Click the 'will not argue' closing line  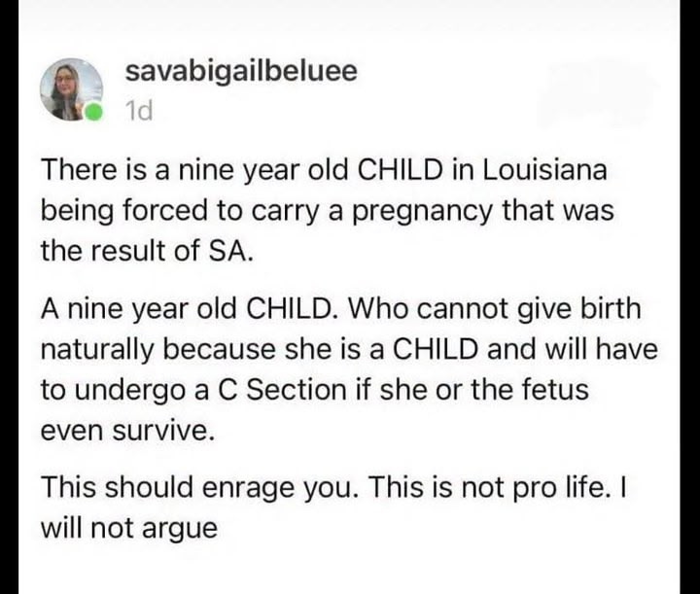point(127,528)
